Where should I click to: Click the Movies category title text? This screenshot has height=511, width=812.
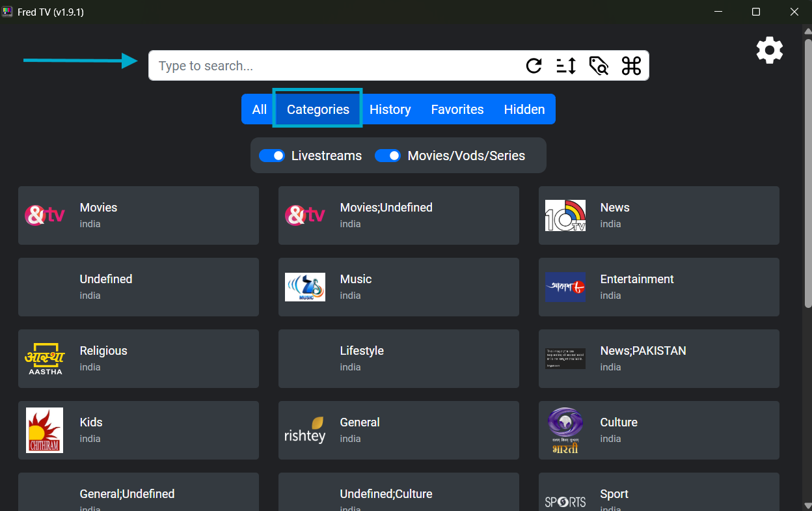(x=98, y=208)
